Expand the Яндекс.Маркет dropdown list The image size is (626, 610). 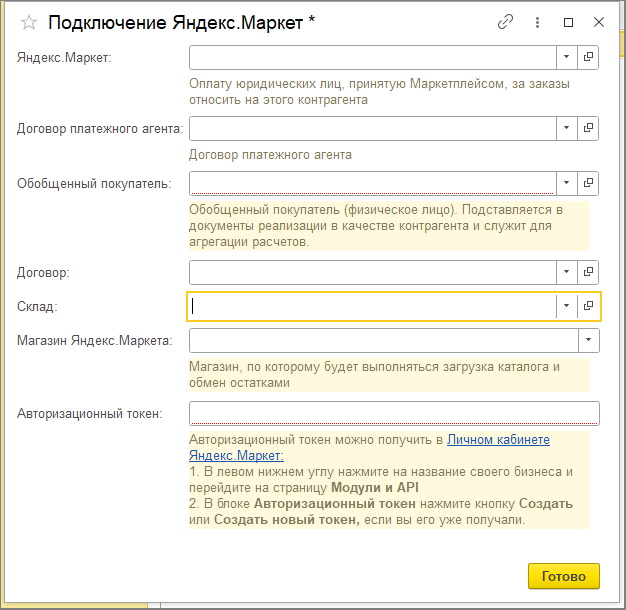[567, 57]
